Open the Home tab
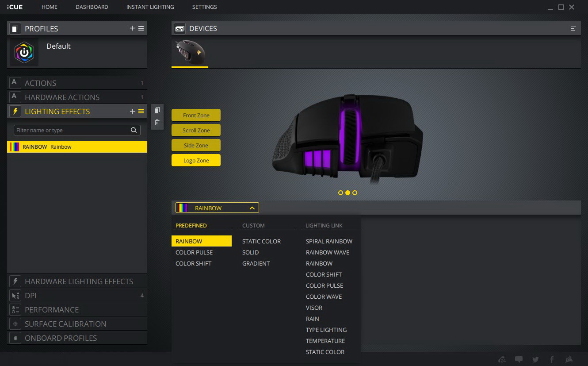Screen dimensions: 588x366 click(50, 7)
